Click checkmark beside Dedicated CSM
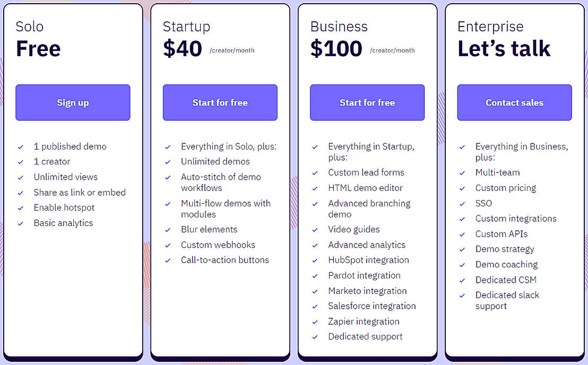This screenshot has height=365, width=588. click(462, 281)
